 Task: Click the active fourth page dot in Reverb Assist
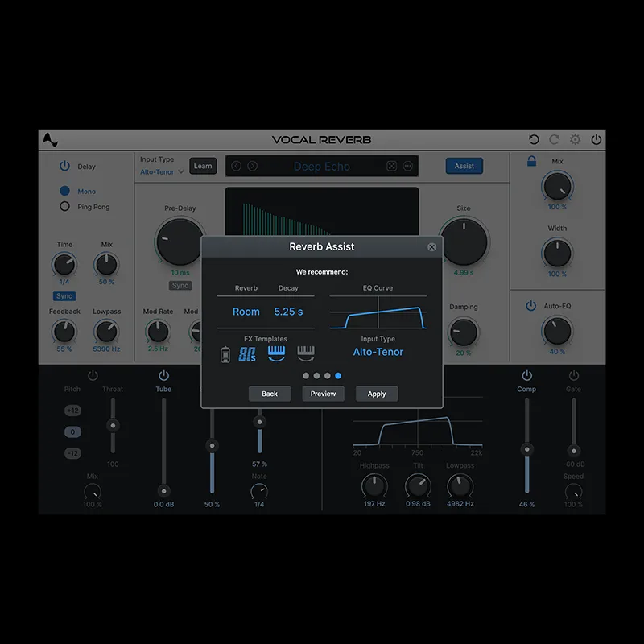pyautogui.click(x=338, y=375)
